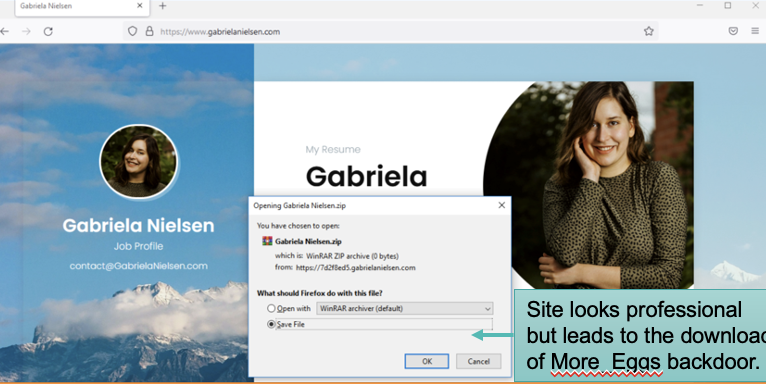766x384 pixels.
Task: Select the Open with radio button
Action: 271,308
